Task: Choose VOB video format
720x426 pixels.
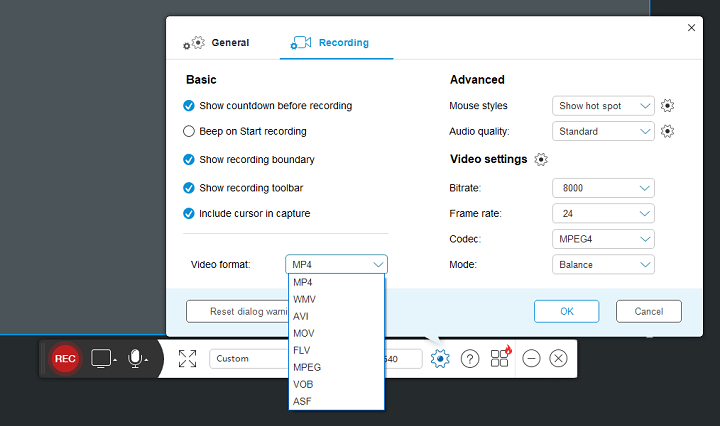Action: click(336, 384)
